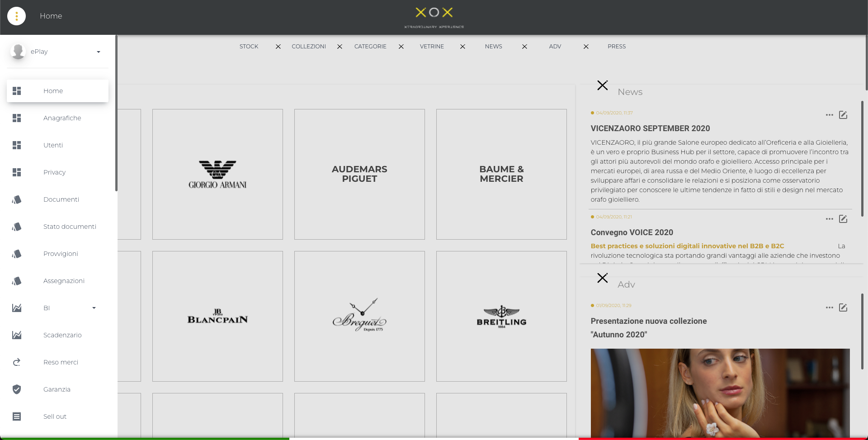Click the three-dot menu button beside Home
The image size is (868, 440).
coord(16,16)
